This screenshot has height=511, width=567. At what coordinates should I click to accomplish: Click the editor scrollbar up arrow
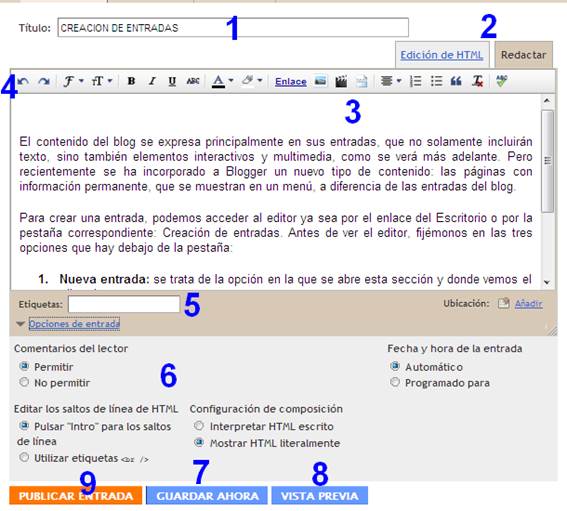(x=547, y=100)
